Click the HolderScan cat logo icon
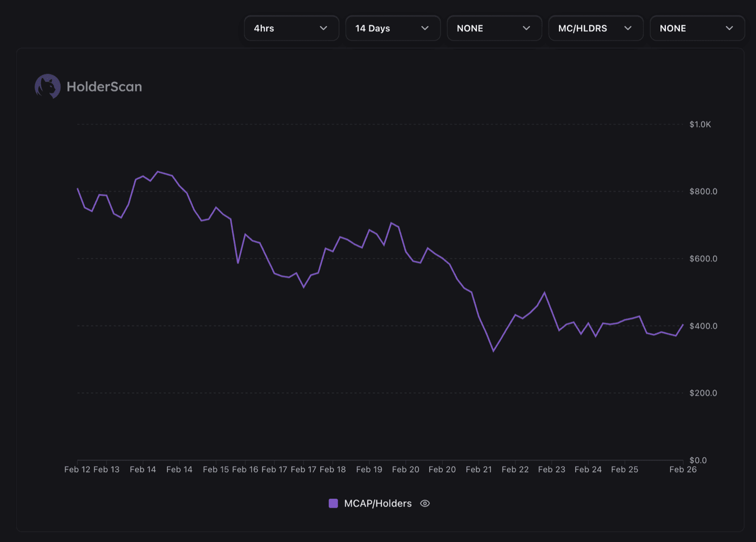The width and height of the screenshot is (756, 542). pos(47,86)
